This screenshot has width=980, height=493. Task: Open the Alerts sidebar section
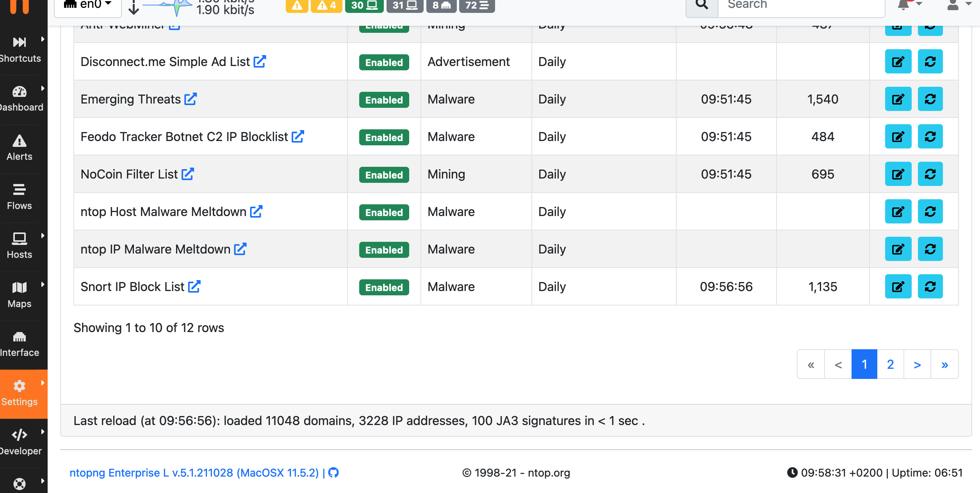[x=20, y=148]
